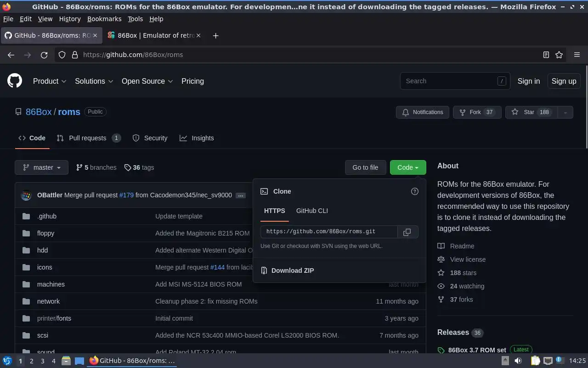
Task: Select the HTTPS clone tab
Action: [275, 211]
